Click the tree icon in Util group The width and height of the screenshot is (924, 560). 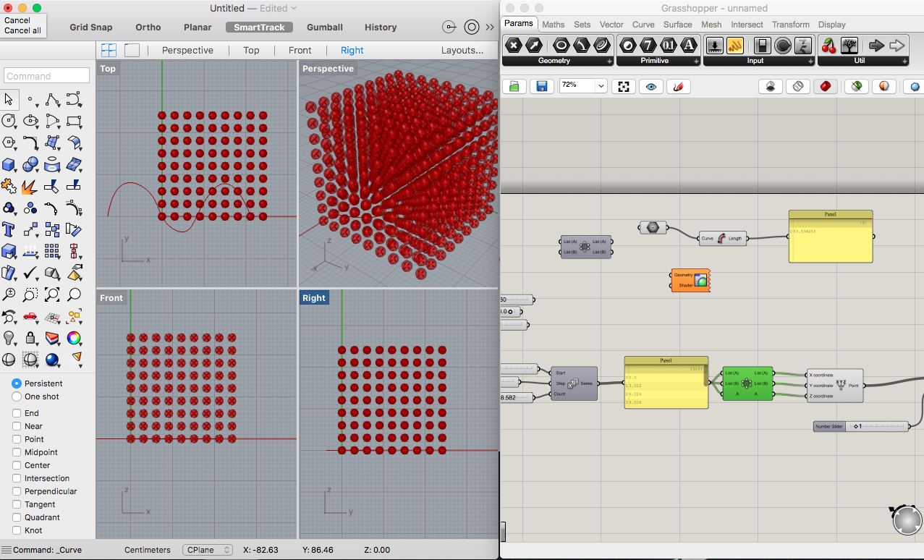[849, 46]
